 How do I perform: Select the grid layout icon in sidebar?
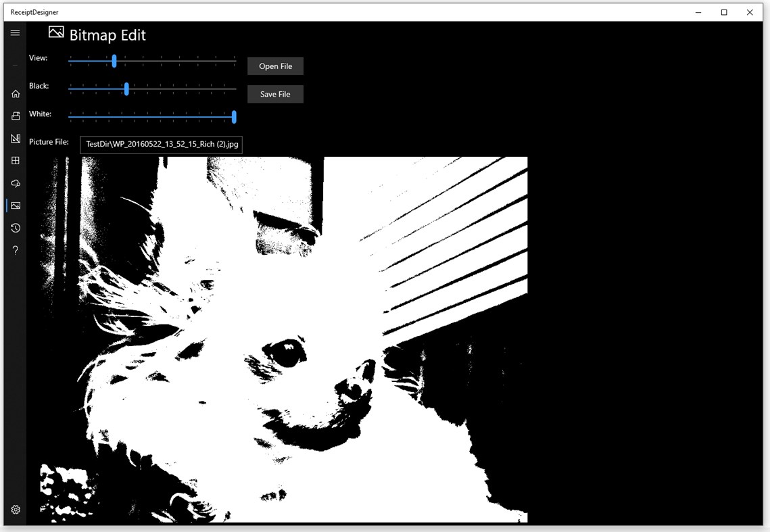point(15,160)
